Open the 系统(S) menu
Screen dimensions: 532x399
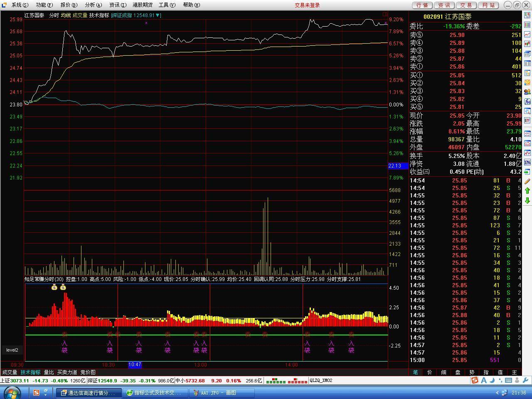20,5
